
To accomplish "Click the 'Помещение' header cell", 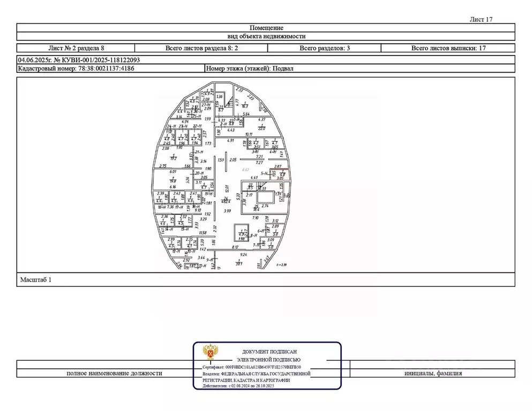I will coord(266,28).
